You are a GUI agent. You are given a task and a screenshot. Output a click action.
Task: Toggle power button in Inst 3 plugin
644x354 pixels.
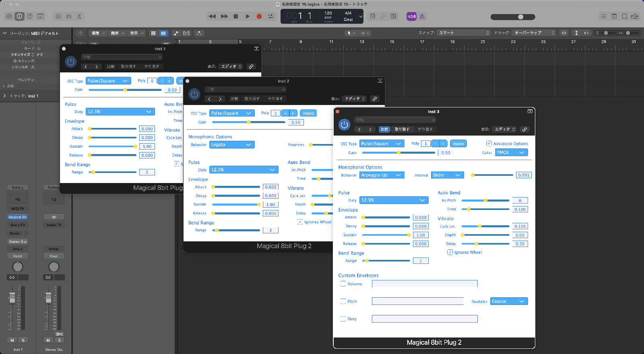tap(344, 125)
